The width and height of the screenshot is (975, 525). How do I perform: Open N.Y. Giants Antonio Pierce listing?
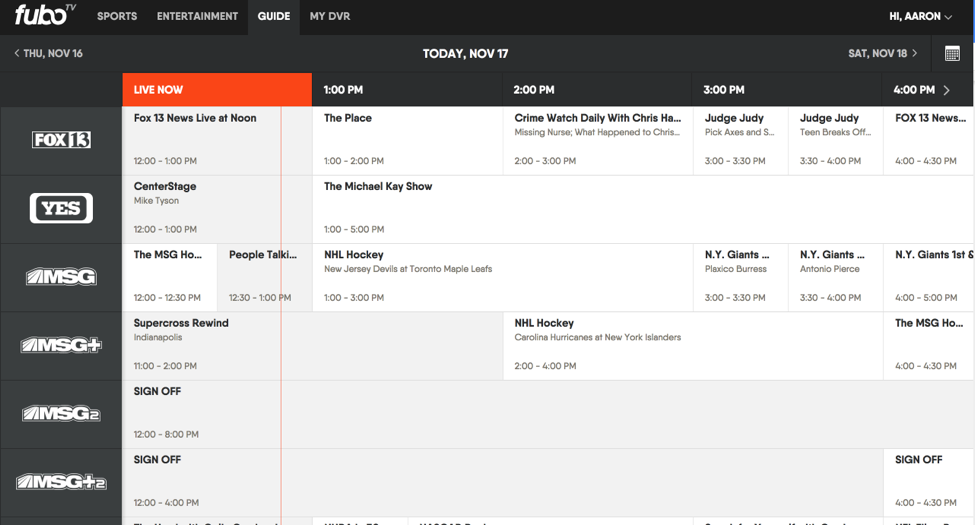click(836, 277)
